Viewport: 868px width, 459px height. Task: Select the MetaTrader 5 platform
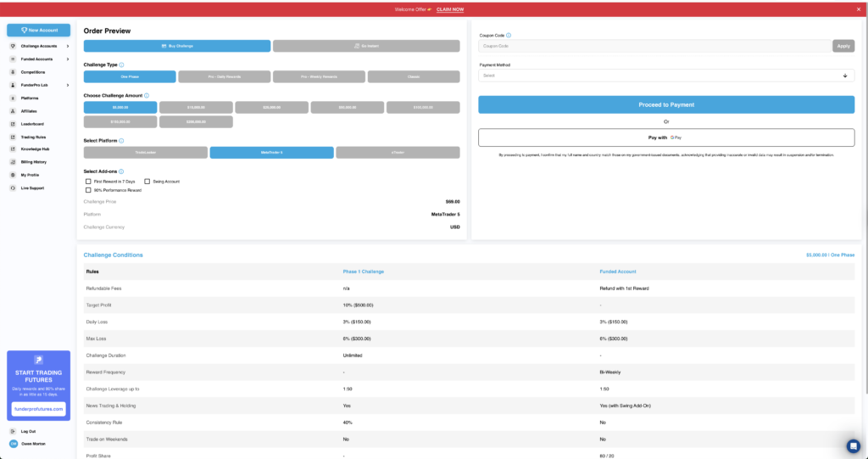click(272, 153)
